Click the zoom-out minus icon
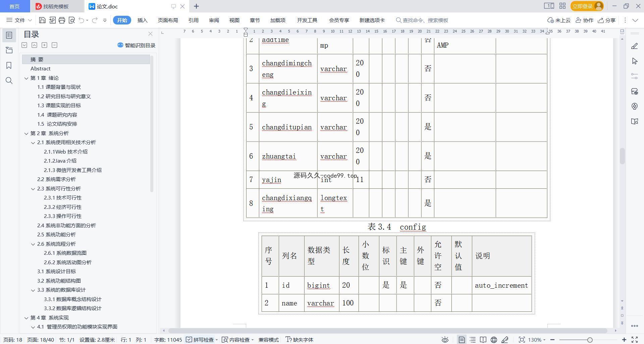The height and width of the screenshot is (344, 644). [x=552, y=340]
